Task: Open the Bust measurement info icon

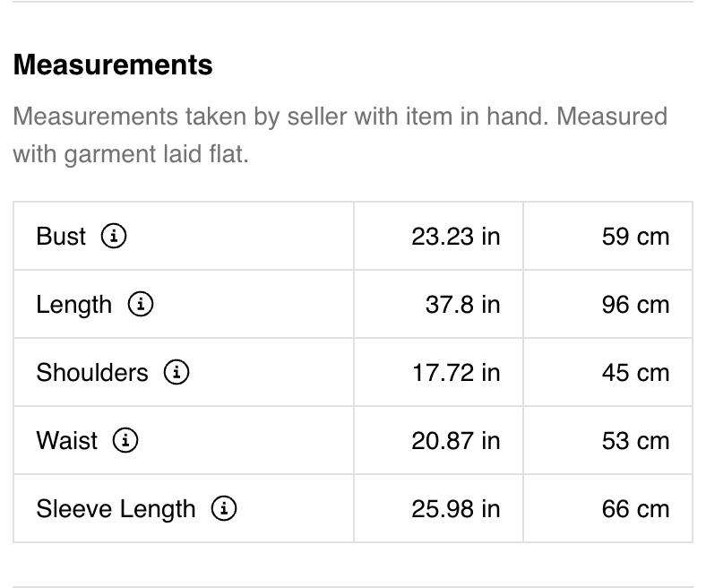Action: click(114, 236)
